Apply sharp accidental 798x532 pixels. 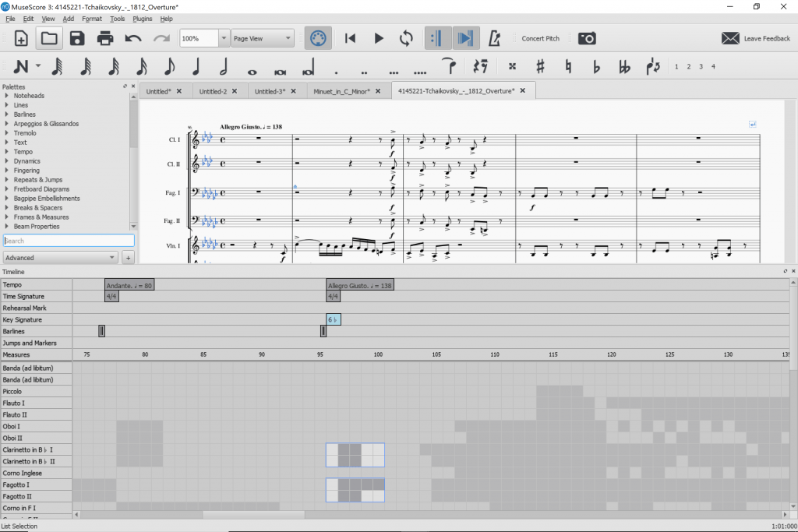(x=540, y=66)
